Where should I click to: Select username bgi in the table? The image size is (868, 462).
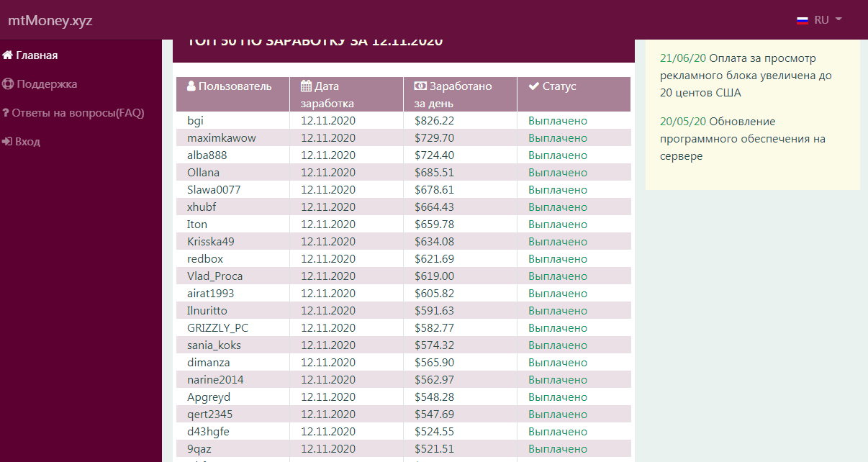(x=195, y=121)
